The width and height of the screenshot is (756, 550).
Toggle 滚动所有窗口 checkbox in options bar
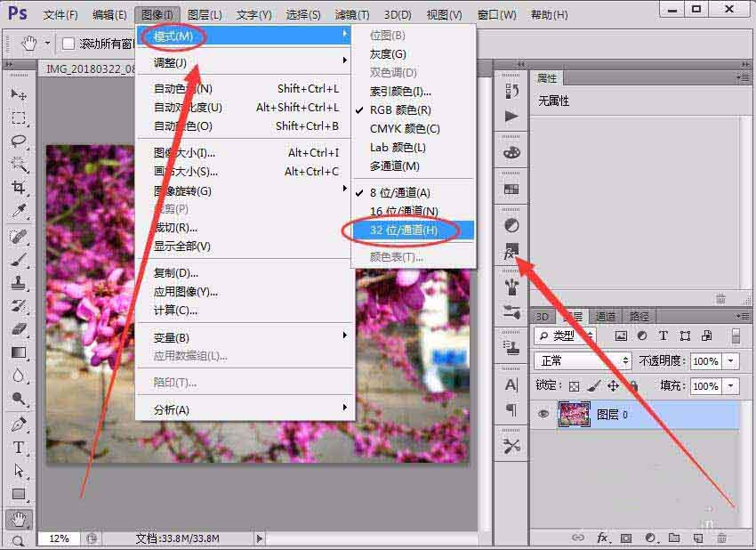pos(68,42)
